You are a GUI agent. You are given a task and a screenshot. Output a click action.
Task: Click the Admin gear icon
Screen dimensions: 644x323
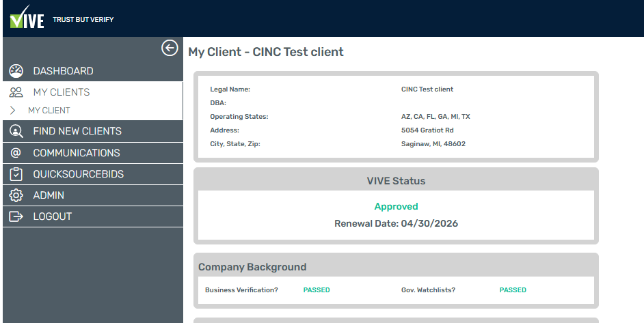coord(16,195)
